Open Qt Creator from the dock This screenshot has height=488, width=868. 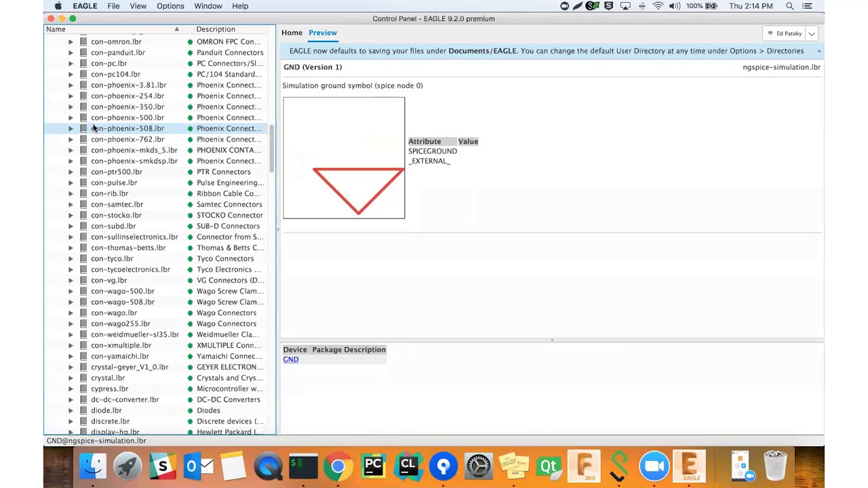pos(549,466)
